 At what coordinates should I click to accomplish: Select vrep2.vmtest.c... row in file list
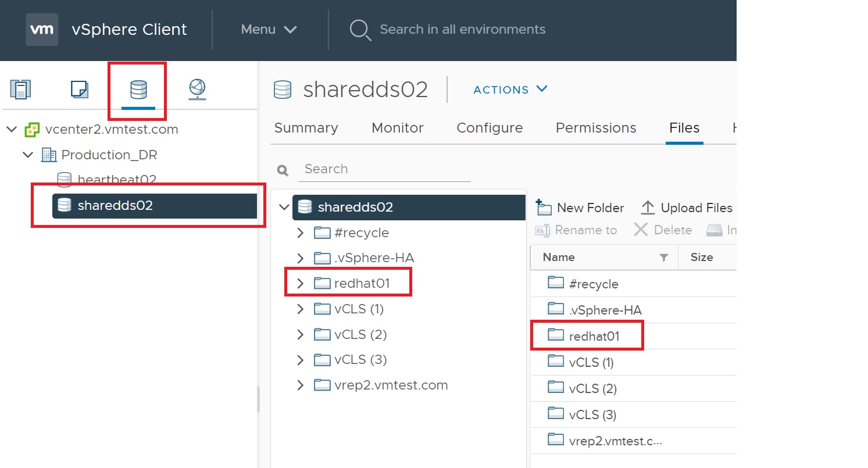point(633,441)
